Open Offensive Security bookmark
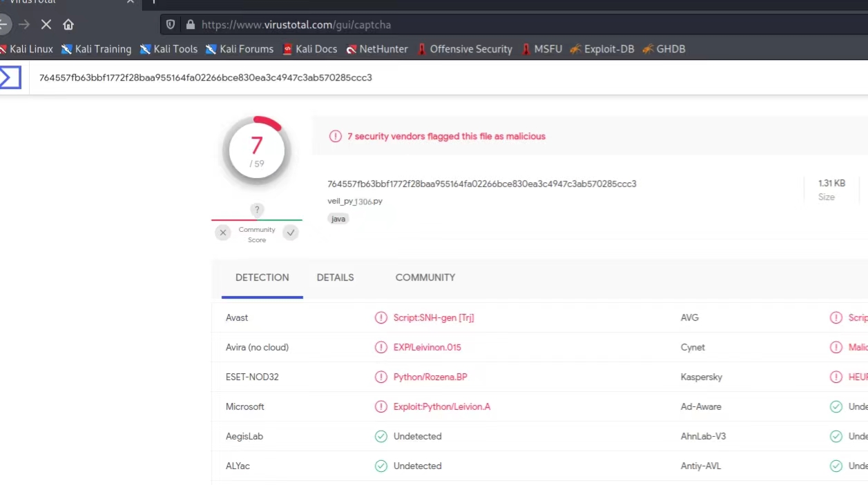This screenshot has height=485, width=868. click(x=465, y=49)
